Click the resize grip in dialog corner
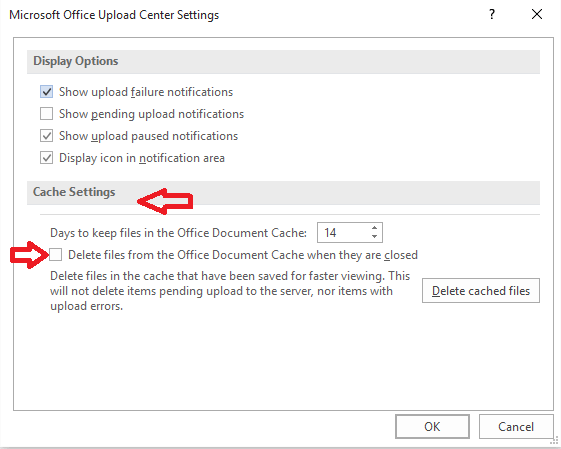This screenshot has width=561, height=449. tap(554, 442)
